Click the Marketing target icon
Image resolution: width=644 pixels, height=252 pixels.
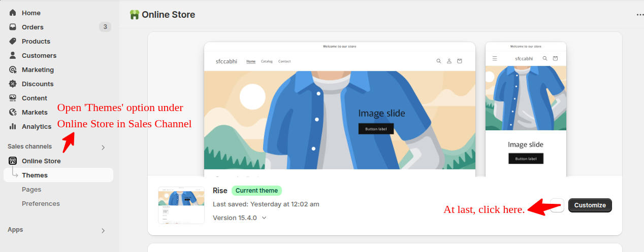[x=13, y=69]
